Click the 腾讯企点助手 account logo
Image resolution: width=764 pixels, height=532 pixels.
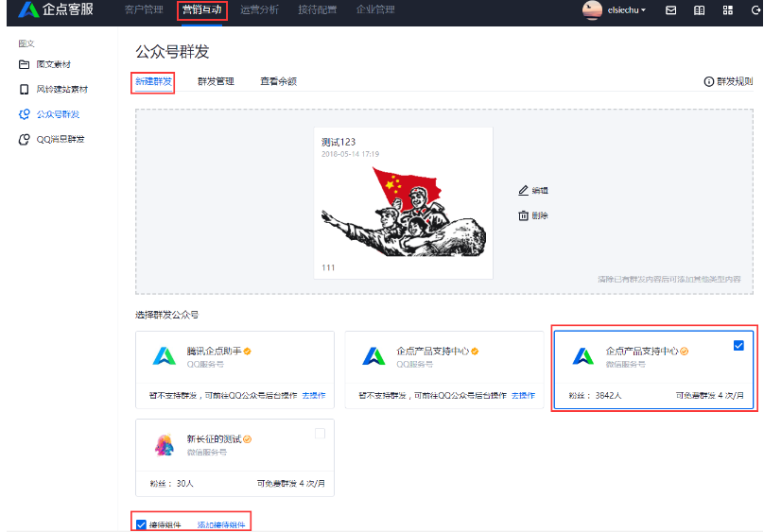tap(165, 356)
